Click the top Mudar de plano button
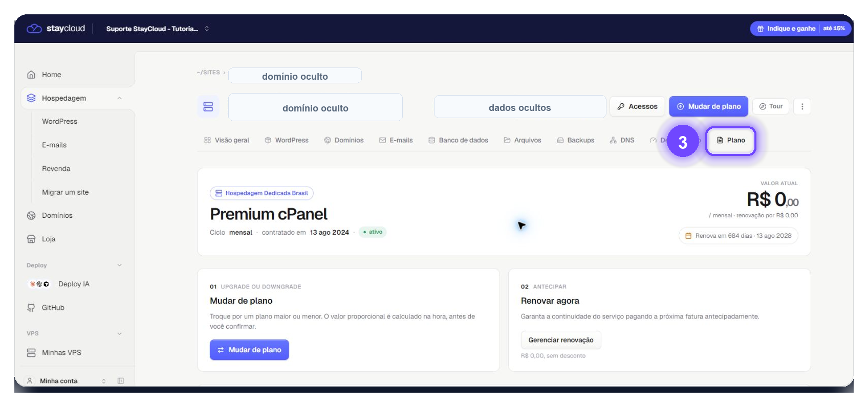 pyautogui.click(x=709, y=106)
